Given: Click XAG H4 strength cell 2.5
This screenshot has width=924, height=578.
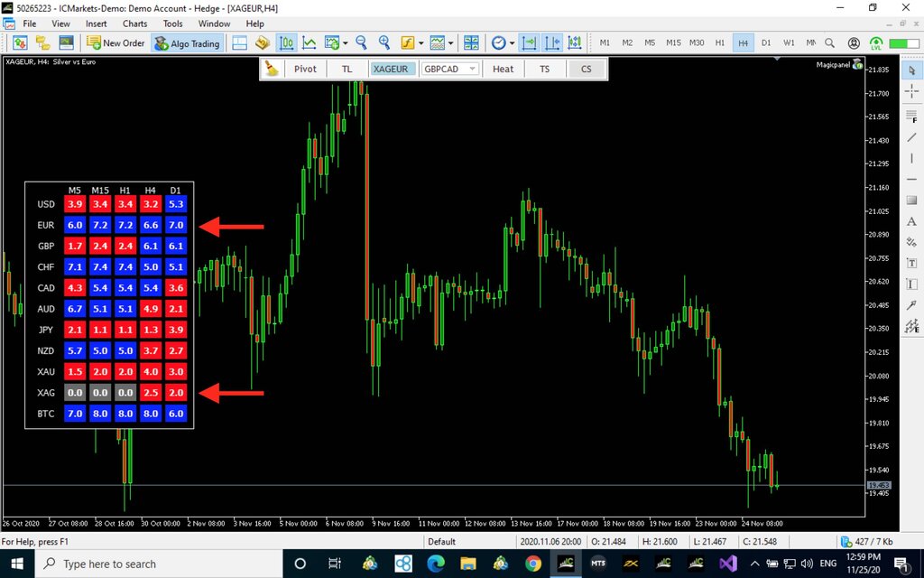Looking at the screenshot, I should tap(151, 392).
